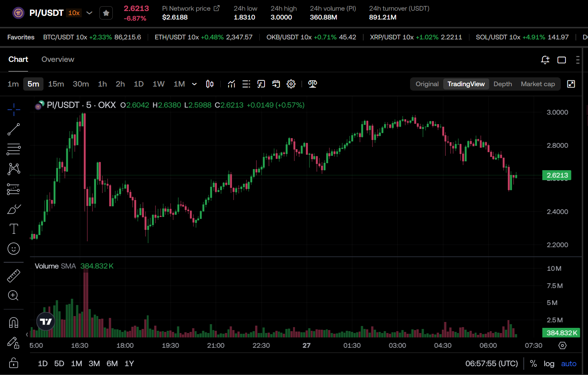
Task: Select the Market cap view
Action: (538, 84)
